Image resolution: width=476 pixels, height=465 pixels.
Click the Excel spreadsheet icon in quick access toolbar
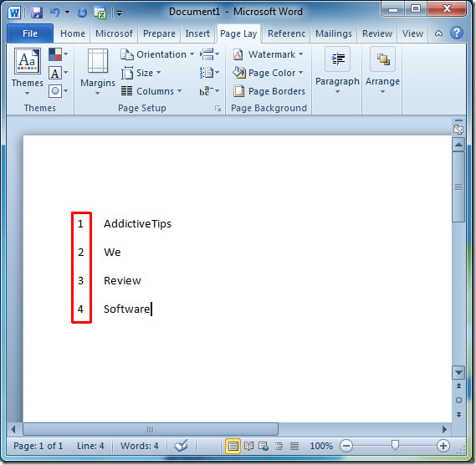click(100, 13)
